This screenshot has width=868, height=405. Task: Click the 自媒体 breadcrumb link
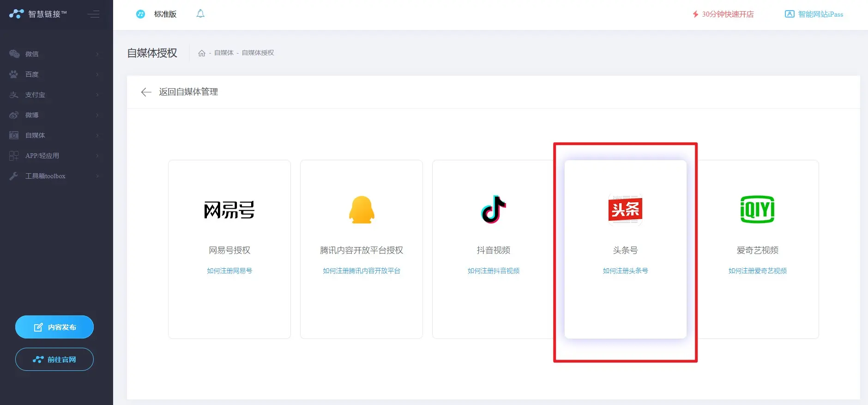[x=224, y=53]
